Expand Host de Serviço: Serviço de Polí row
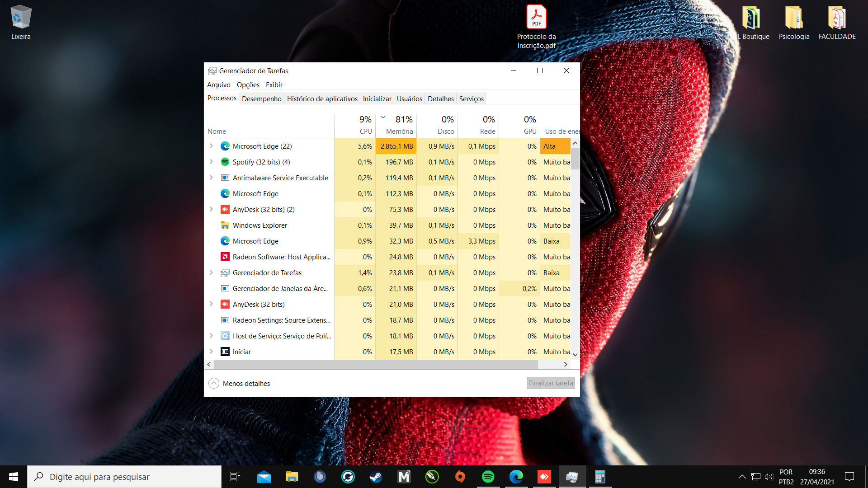This screenshot has width=868, height=488. click(211, 336)
